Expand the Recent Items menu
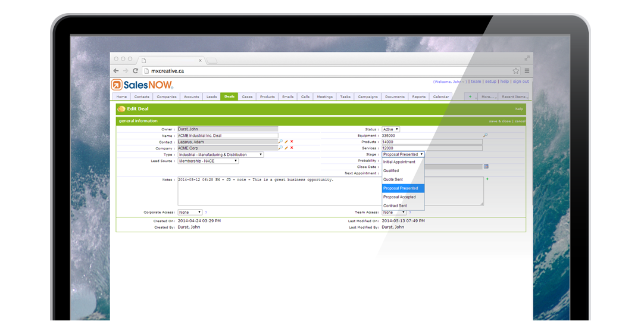The height and width of the screenshot is (321, 644). (x=514, y=96)
